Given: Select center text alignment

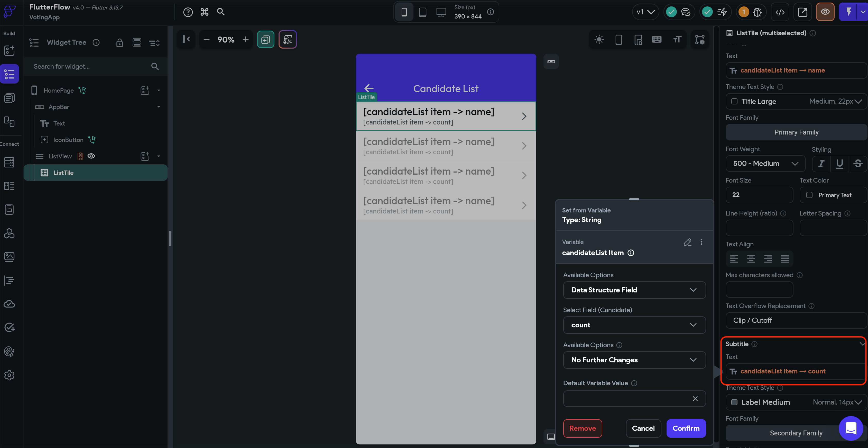Looking at the screenshot, I should click(x=751, y=259).
